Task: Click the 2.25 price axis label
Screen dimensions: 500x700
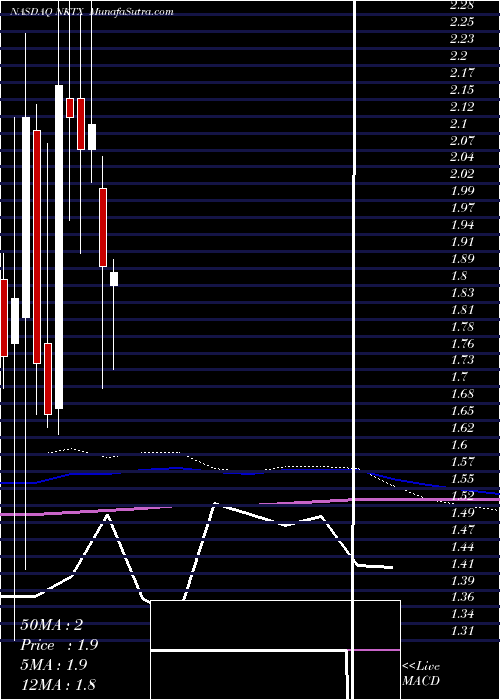Action: click(462, 22)
